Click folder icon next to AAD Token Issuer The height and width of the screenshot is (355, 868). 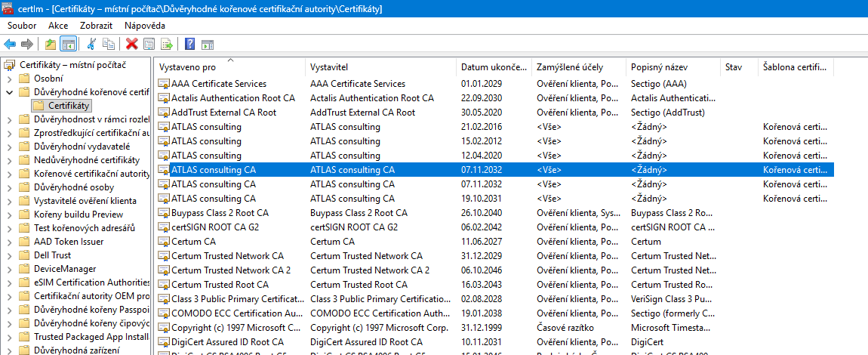tap(24, 242)
